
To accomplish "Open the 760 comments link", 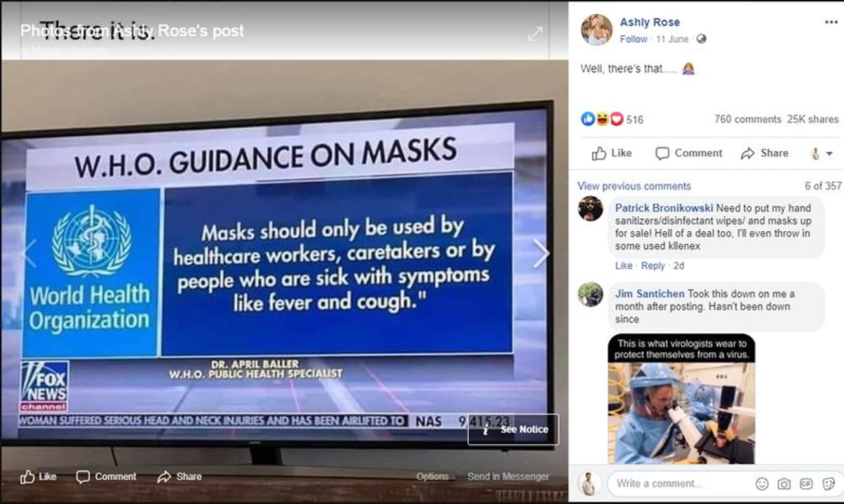I will click(x=748, y=119).
